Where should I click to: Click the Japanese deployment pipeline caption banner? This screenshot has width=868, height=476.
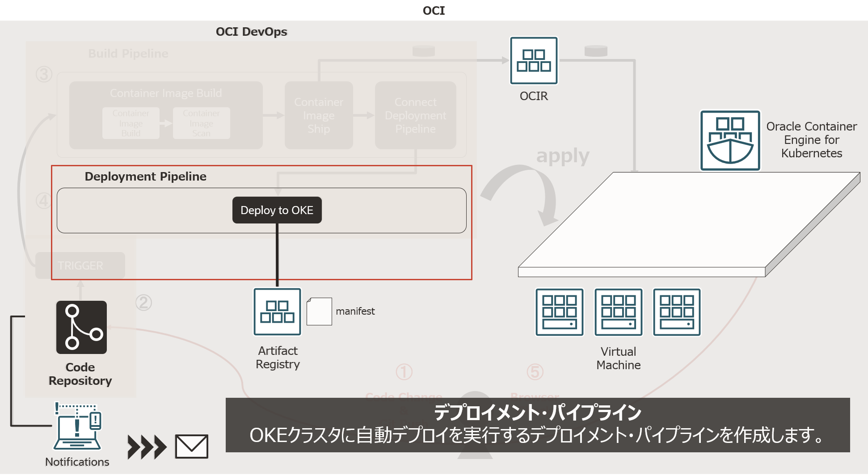(537, 425)
